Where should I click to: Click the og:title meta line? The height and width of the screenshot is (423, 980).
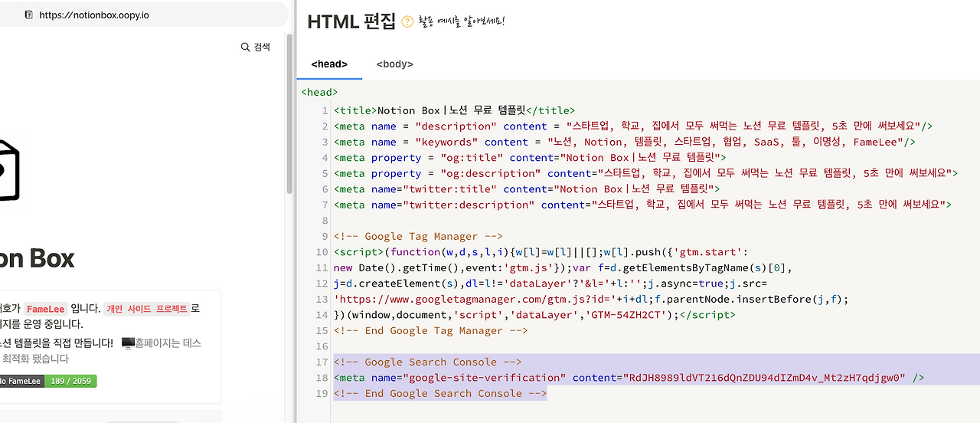(530, 158)
